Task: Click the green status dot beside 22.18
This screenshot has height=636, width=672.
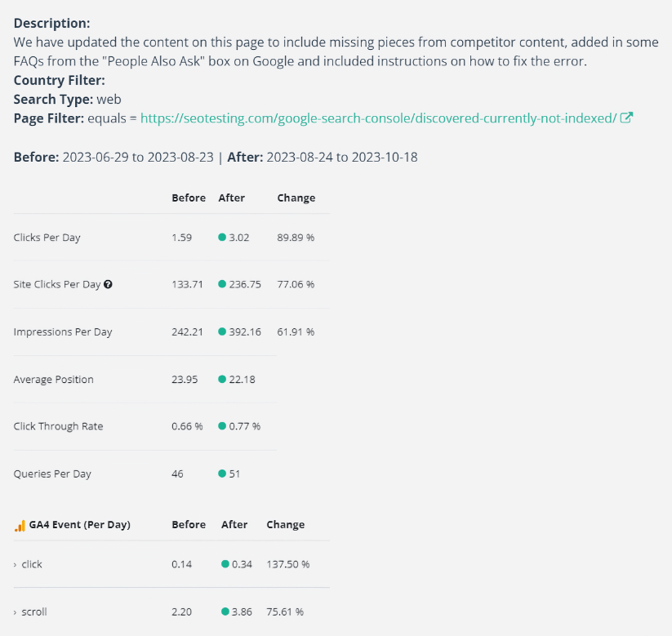Action: pos(222,380)
